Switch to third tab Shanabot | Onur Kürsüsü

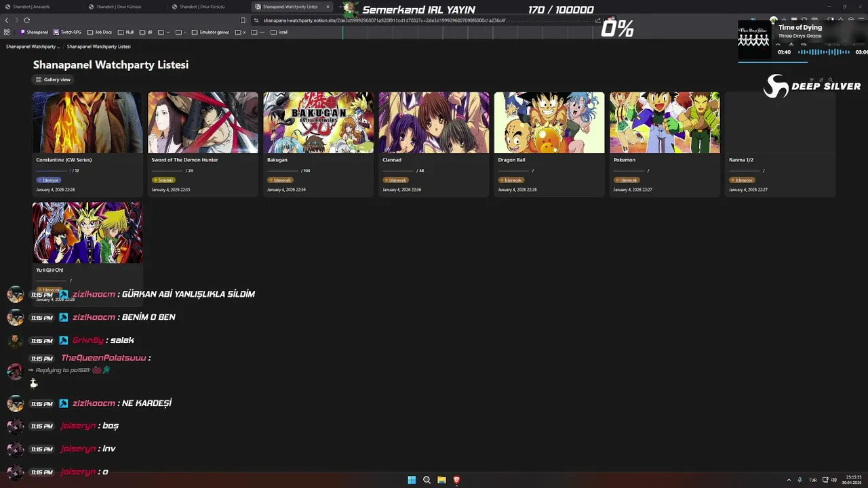[x=208, y=7]
